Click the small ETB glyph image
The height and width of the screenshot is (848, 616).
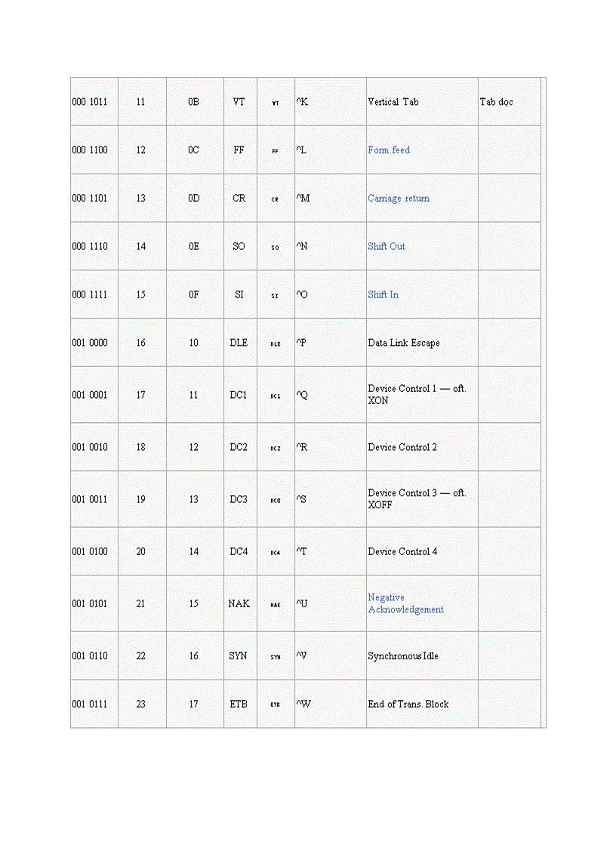[276, 705]
